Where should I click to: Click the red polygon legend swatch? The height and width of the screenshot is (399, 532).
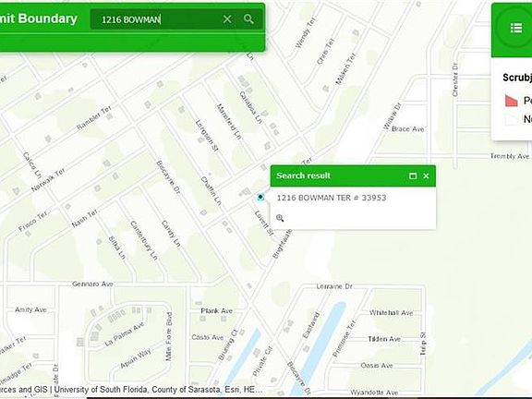(x=511, y=101)
